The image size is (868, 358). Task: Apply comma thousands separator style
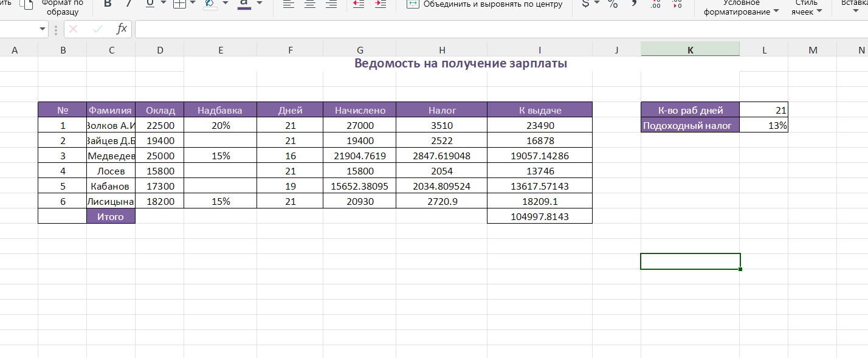coord(634,4)
